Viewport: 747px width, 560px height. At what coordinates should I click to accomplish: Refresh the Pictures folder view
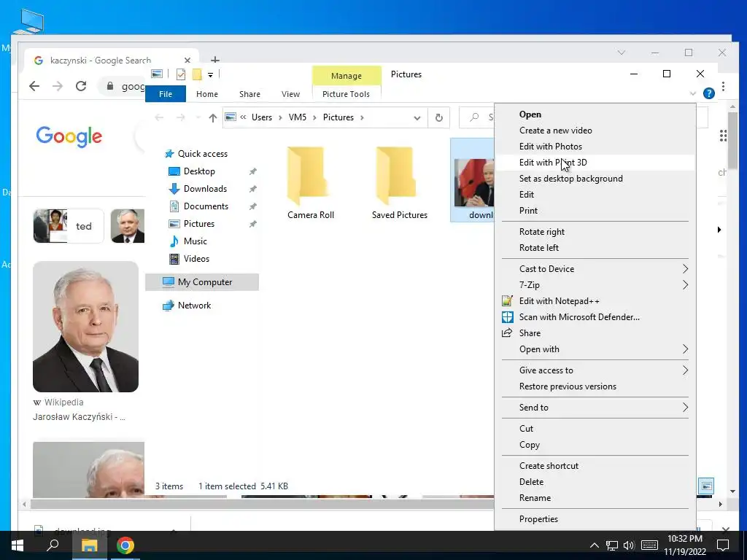click(438, 117)
